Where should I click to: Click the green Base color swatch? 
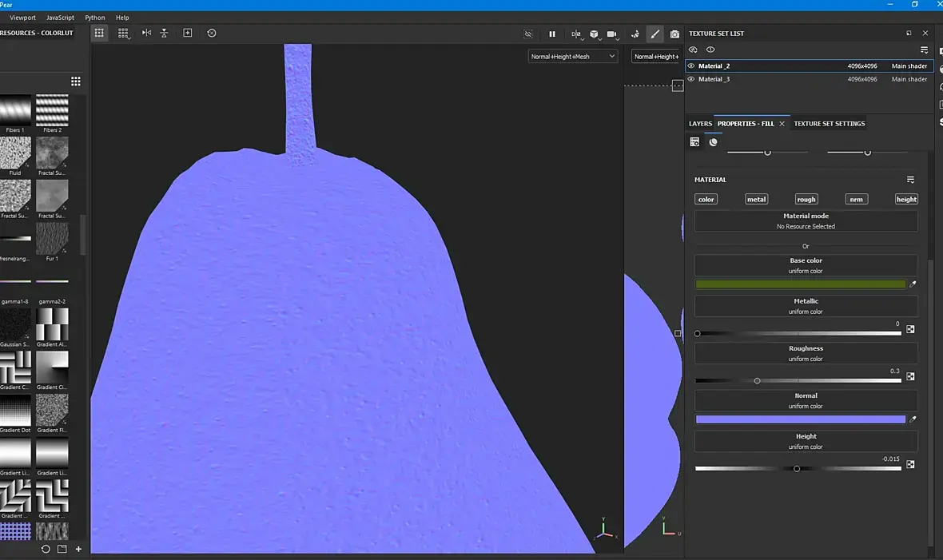[800, 284]
